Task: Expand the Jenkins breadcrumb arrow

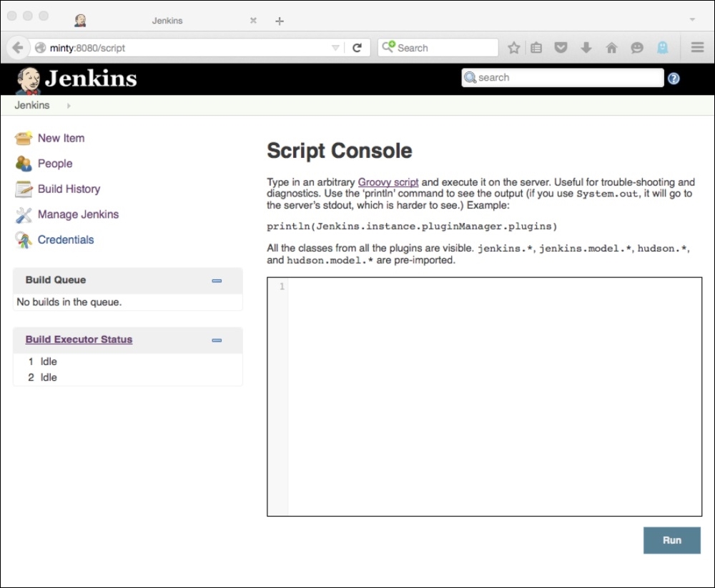Action: coord(69,106)
